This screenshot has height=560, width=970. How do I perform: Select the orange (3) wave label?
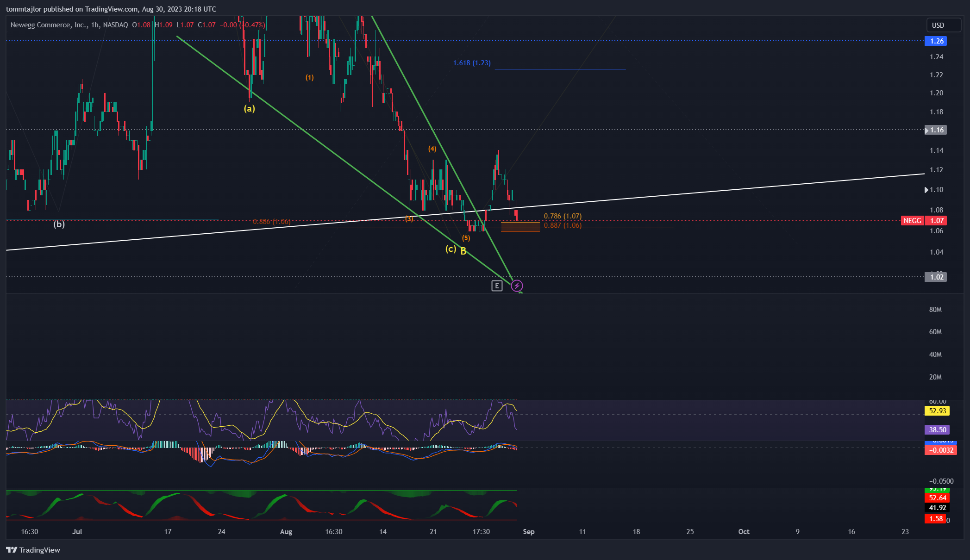[x=409, y=218]
